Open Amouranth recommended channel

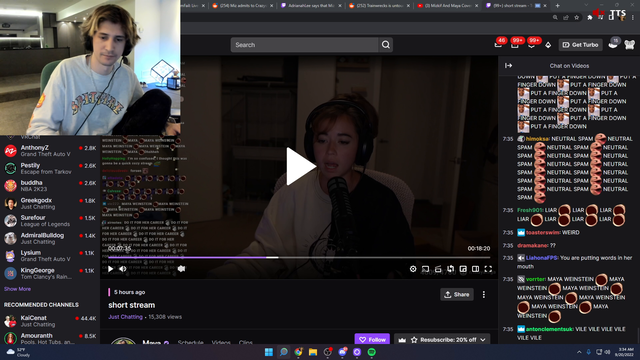coord(50,338)
